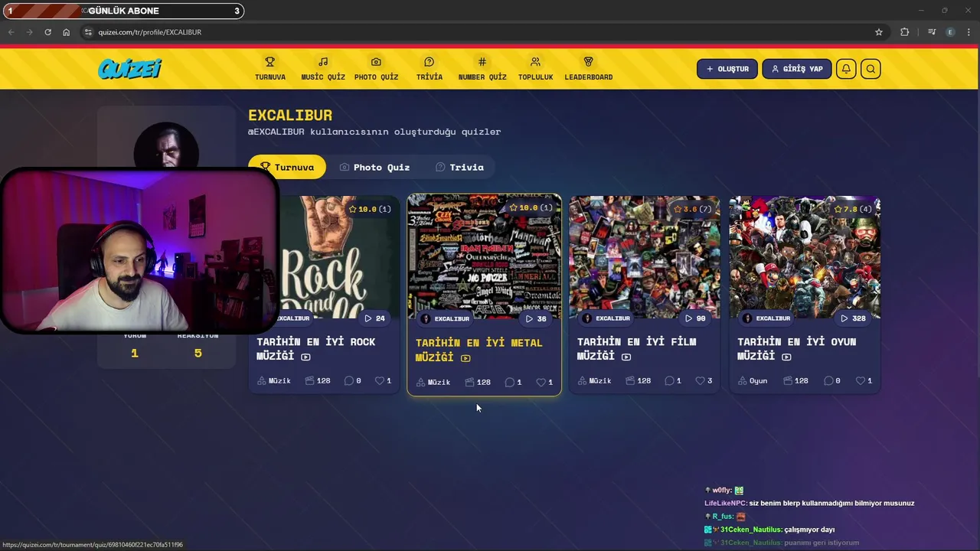Click the browser home button
Image resolution: width=980 pixels, height=551 pixels.
[67, 32]
